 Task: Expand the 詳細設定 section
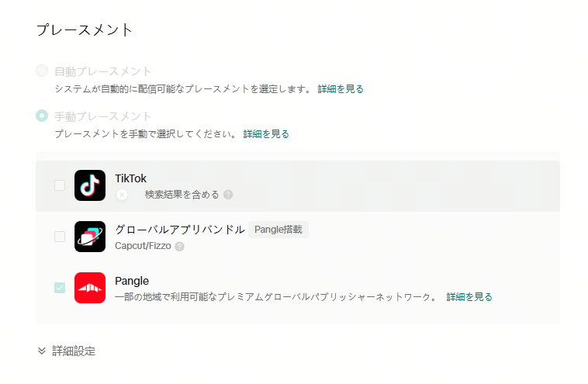(x=74, y=351)
